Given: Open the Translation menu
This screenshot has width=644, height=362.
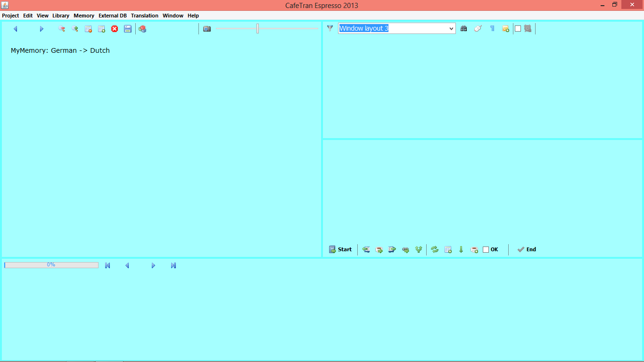Looking at the screenshot, I should point(144,16).
